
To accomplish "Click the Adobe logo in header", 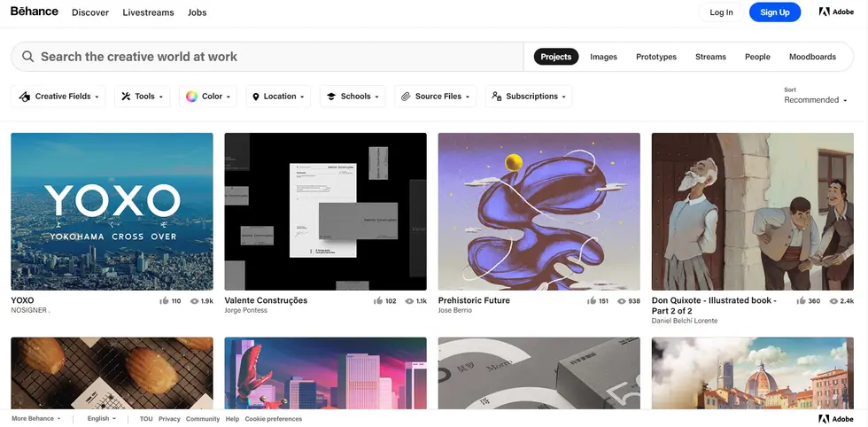I will click(x=836, y=12).
